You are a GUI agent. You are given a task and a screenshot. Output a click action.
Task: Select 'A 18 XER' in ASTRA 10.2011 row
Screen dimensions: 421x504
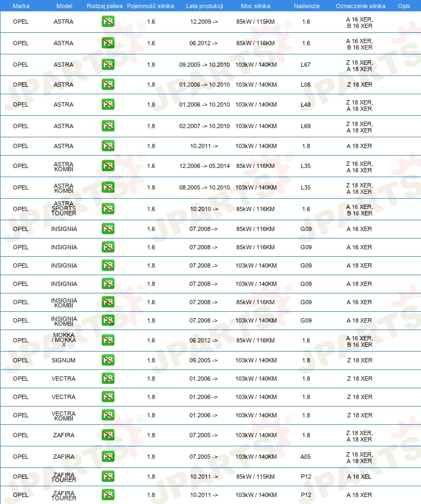pos(359,146)
